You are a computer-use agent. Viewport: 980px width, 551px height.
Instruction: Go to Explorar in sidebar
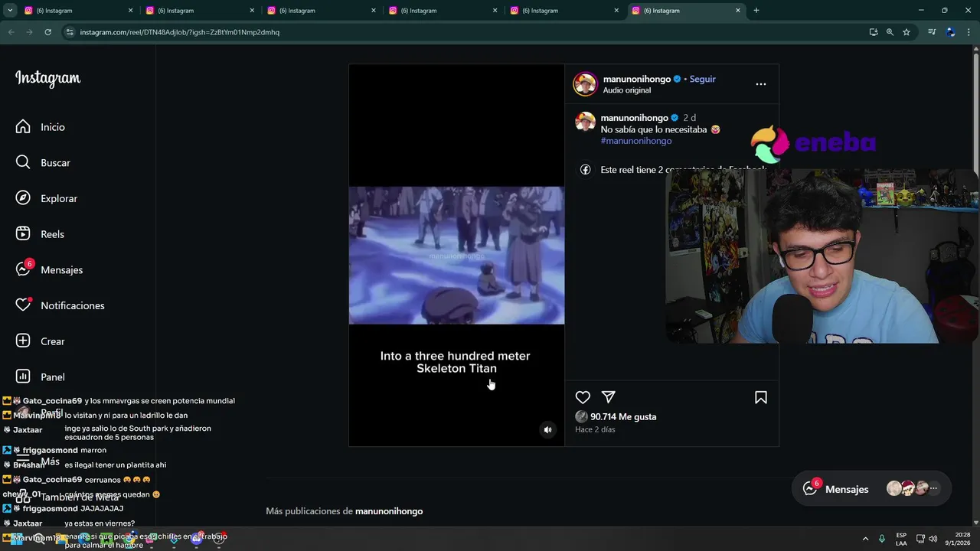[x=47, y=198]
